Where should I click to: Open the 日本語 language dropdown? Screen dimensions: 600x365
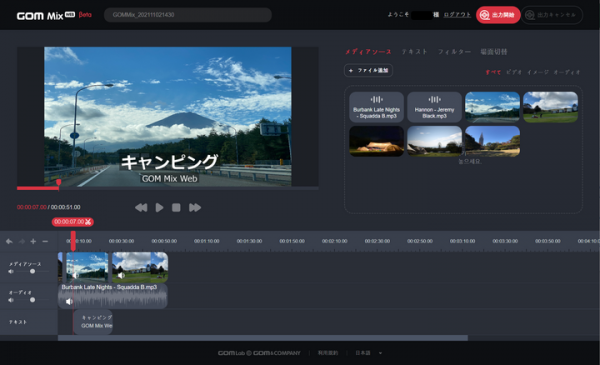(368, 353)
